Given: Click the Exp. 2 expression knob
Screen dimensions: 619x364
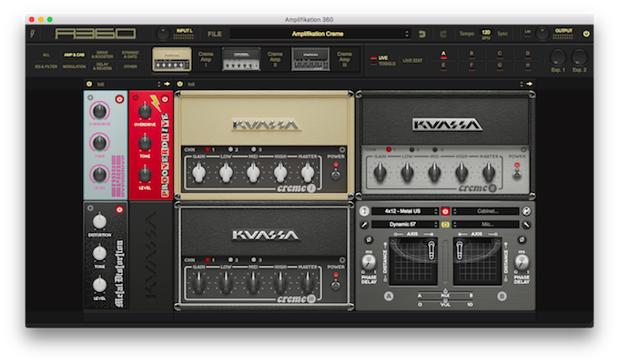Looking at the screenshot, I should click(x=580, y=57).
